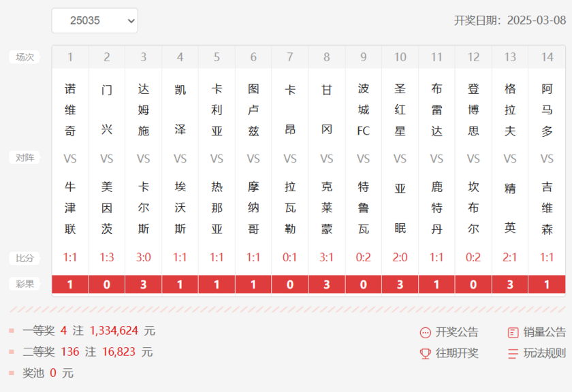This screenshot has height=392, width=572.
Task: Select match column header 1
Action: (70, 57)
